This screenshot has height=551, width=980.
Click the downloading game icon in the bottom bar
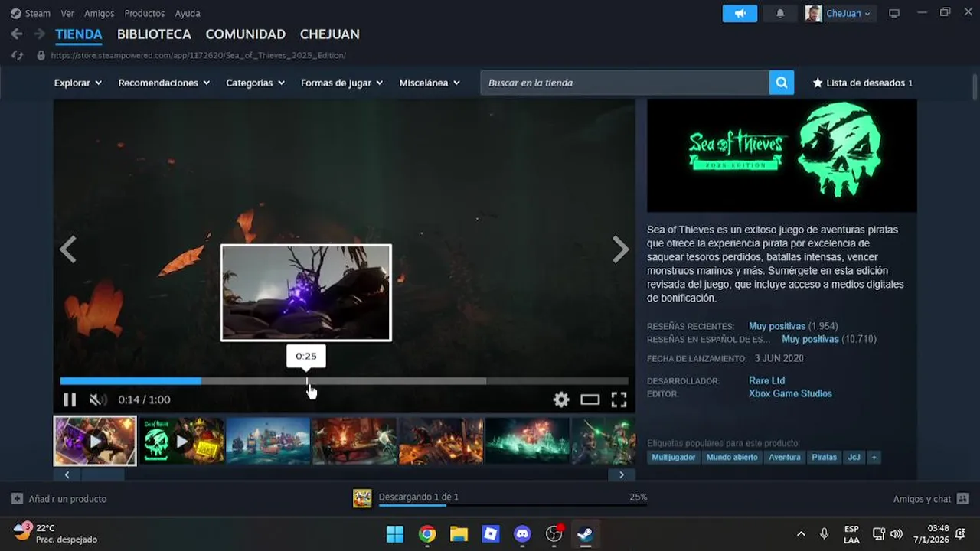click(362, 498)
